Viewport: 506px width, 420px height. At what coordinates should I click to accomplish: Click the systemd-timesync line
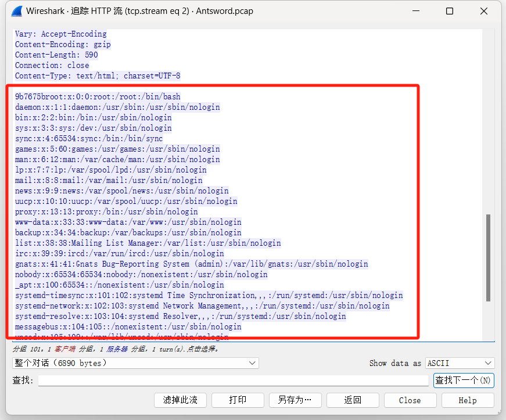[x=209, y=295]
